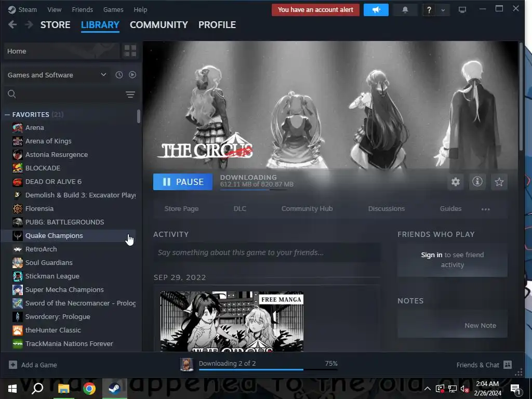Select Arena in favorites list
Image resolution: width=532 pixels, height=399 pixels.
(70, 128)
